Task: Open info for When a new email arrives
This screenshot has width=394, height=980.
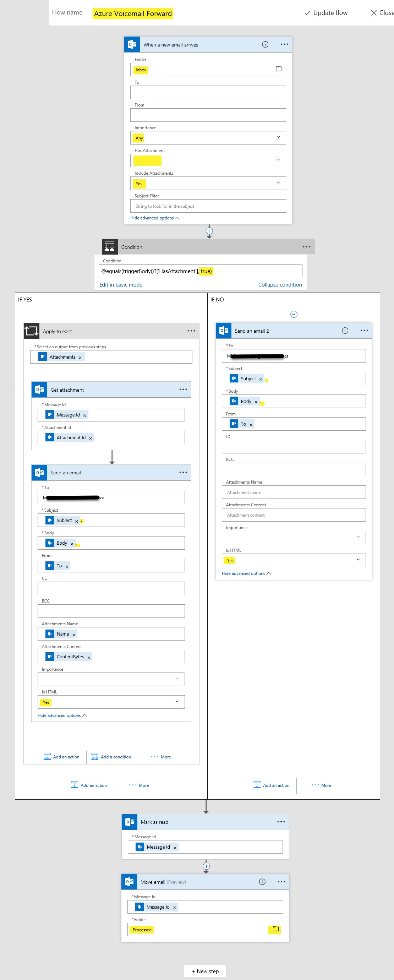Action: pyautogui.click(x=265, y=44)
